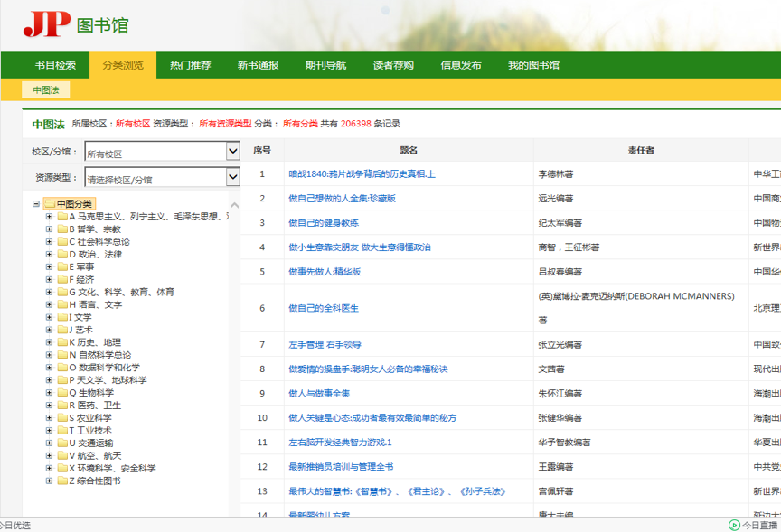Open book link 左手管理 右手领导
This screenshot has height=532, width=781.
(325, 345)
